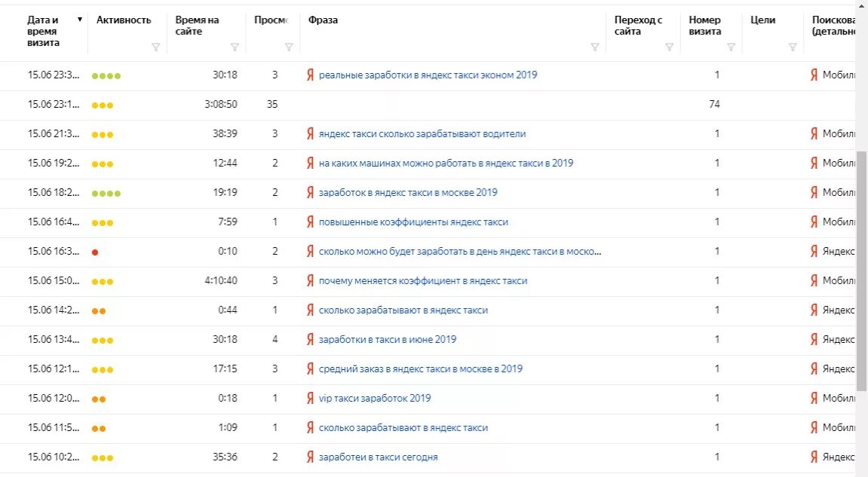Open filter for Номер визита column
Screen dimensions: 868x477
(x=731, y=47)
